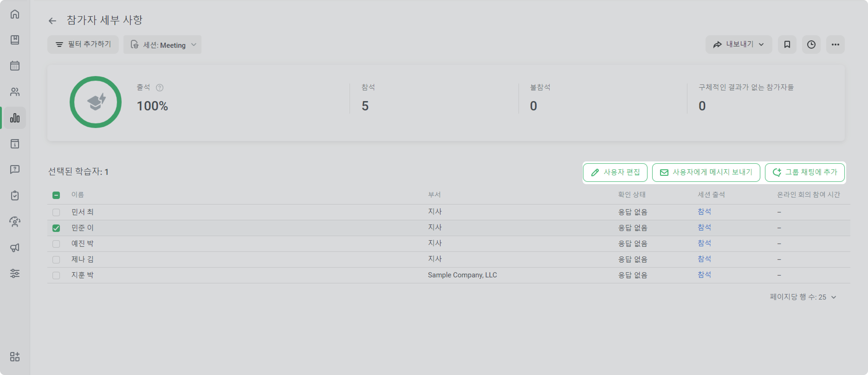Click the clock history icon button
The image size is (868, 375).
click(811, 44)
